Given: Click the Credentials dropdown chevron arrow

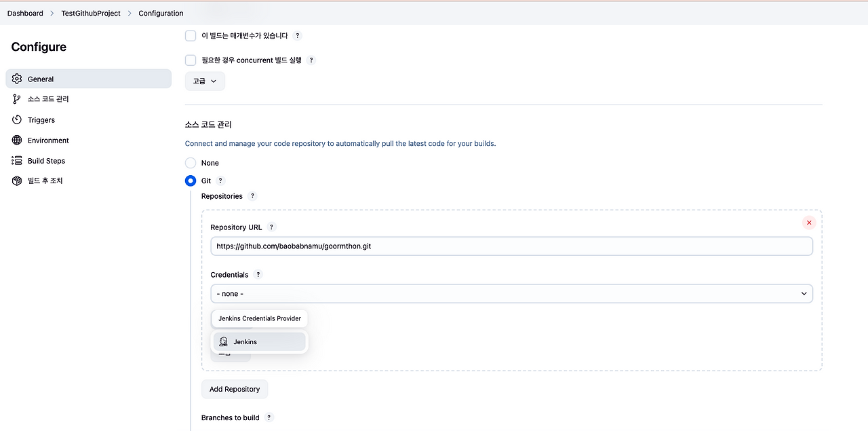Looking at the screenshot, I should coord(804,294).
